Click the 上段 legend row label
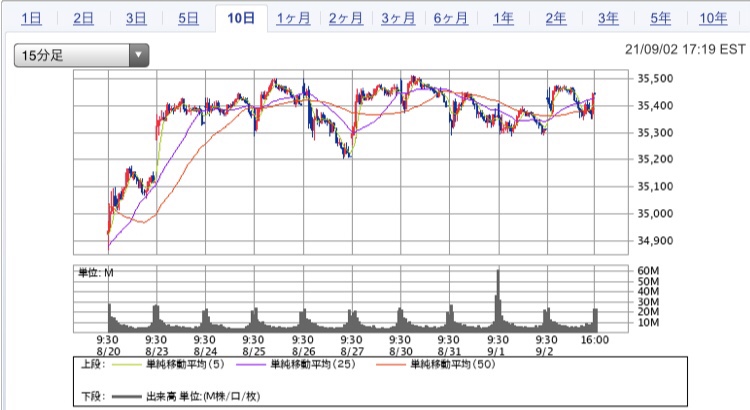750x410 pixels. point(91,365)
